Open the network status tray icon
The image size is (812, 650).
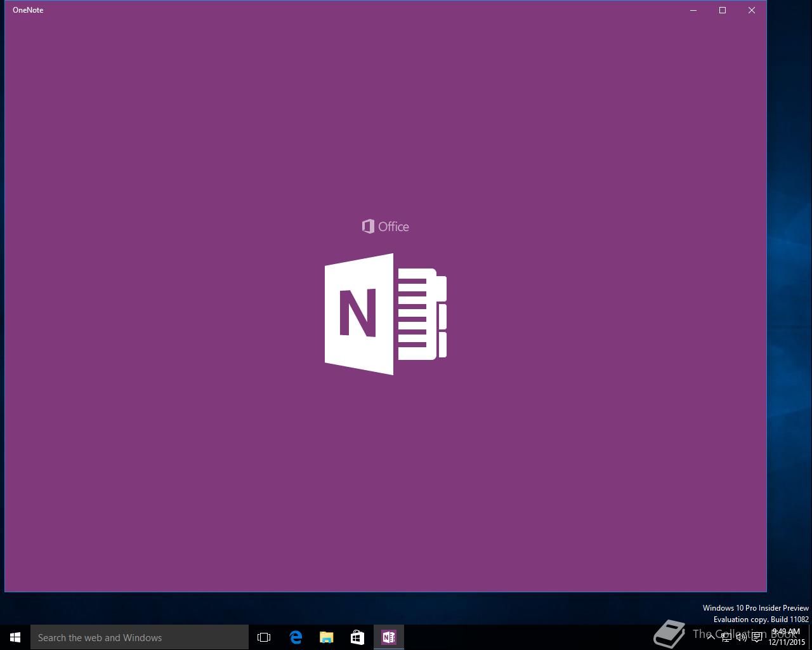tap(726, 637)
